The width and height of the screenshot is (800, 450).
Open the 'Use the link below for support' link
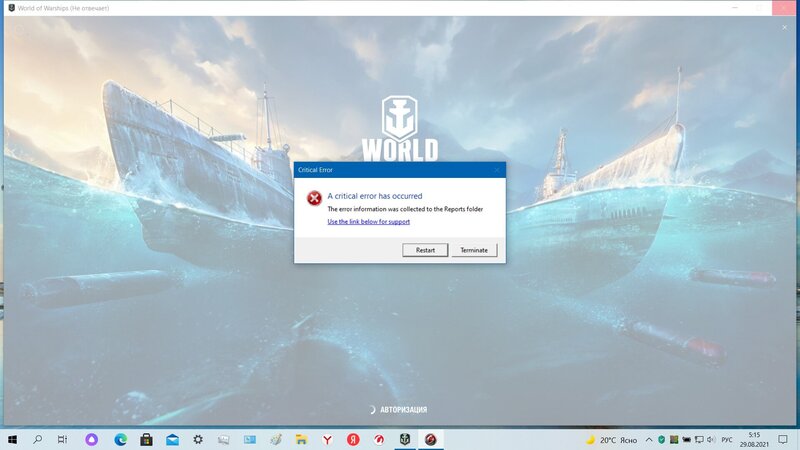point(368,221)
